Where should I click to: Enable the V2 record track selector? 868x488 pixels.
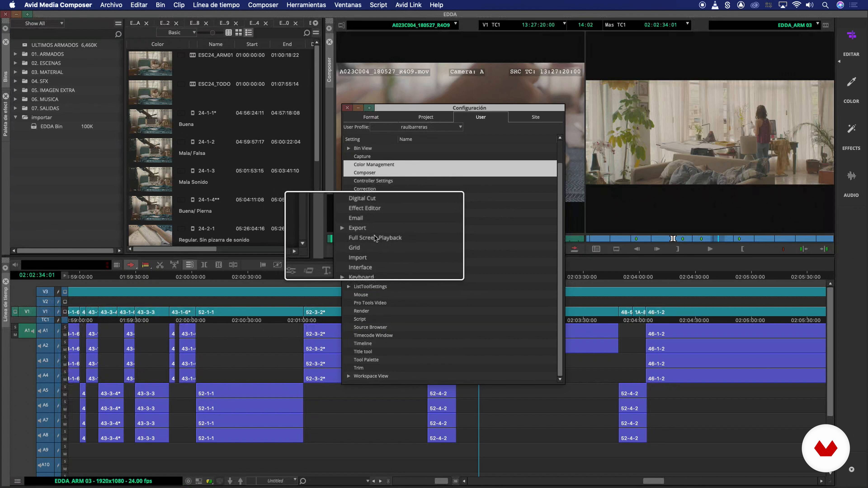(45, 302)
